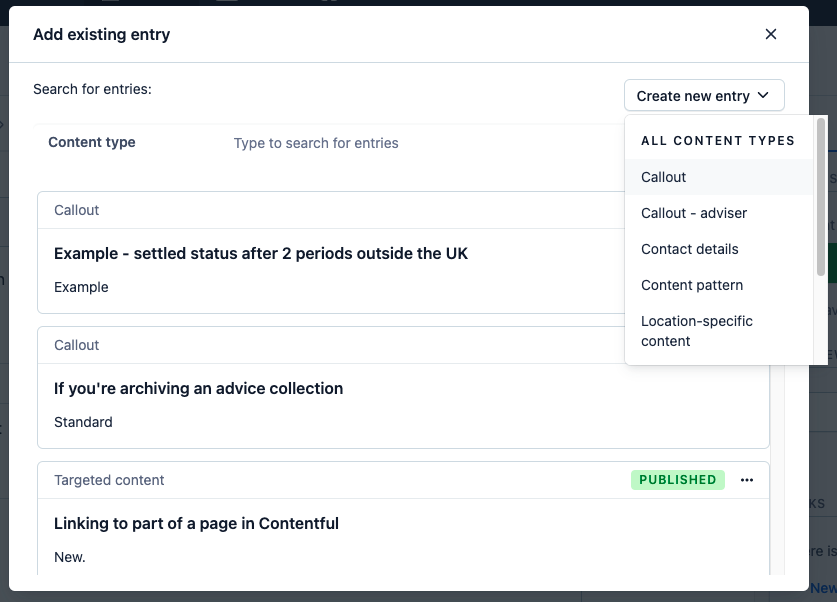Click the ALL CONTENT TYPES header

[718, 141]
